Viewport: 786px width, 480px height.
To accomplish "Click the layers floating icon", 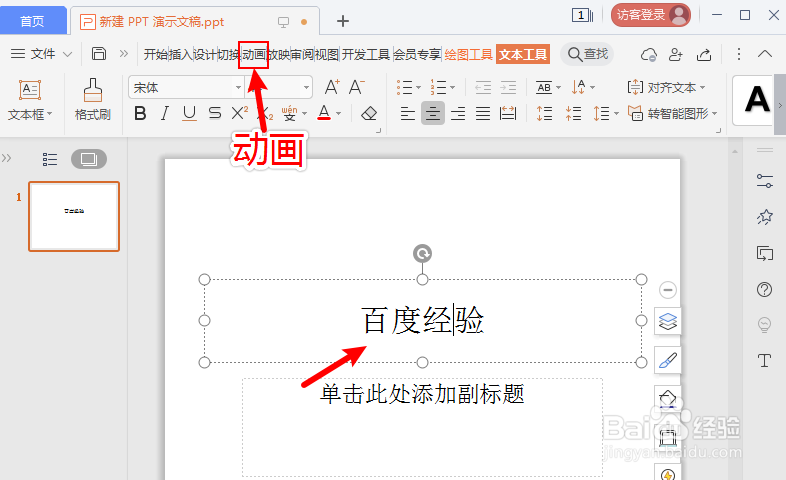I will tap(668, 321).
